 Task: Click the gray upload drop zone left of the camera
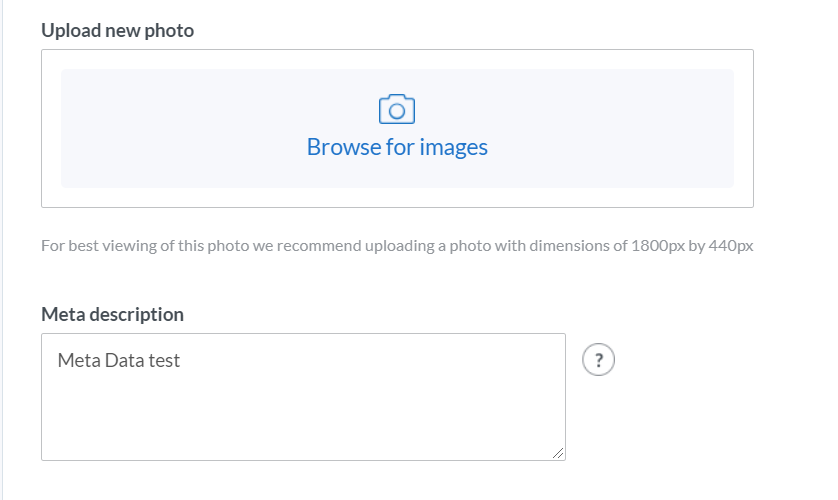click(x=200, y=128)
